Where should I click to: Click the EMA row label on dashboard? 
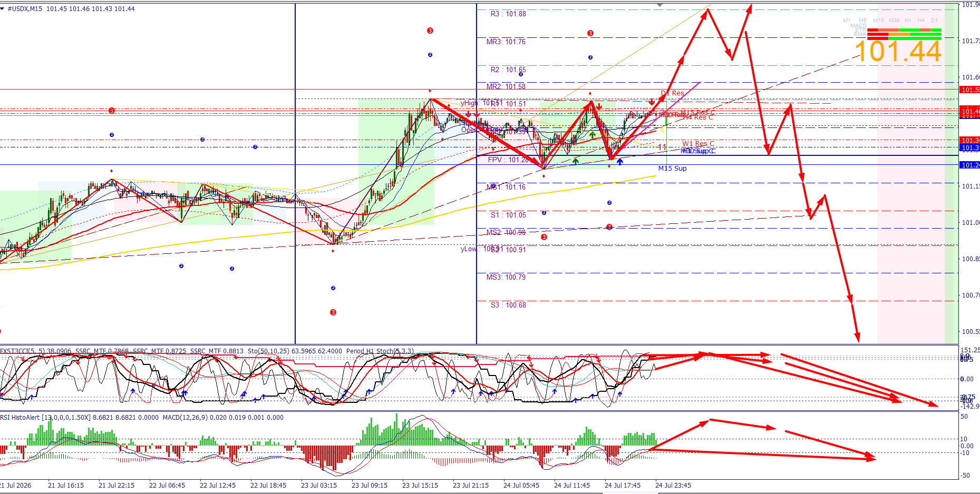(x=860, y=34)
